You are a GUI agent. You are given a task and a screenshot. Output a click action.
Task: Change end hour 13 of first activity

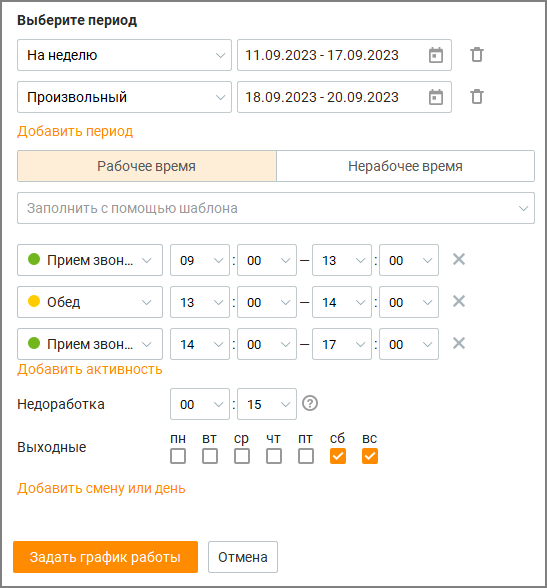[x=342, y=260]
